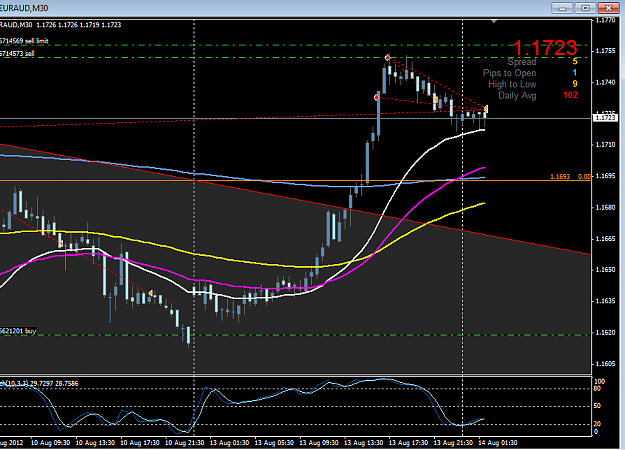Click the 1.1770 price scale label

pyautogui.click(x=605, y=20)
